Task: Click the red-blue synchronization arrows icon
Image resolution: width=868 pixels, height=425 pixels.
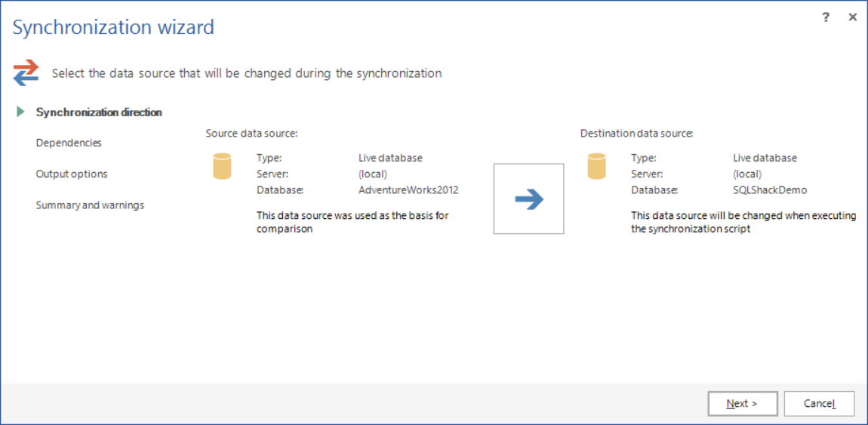Action: tap(26, 72)
